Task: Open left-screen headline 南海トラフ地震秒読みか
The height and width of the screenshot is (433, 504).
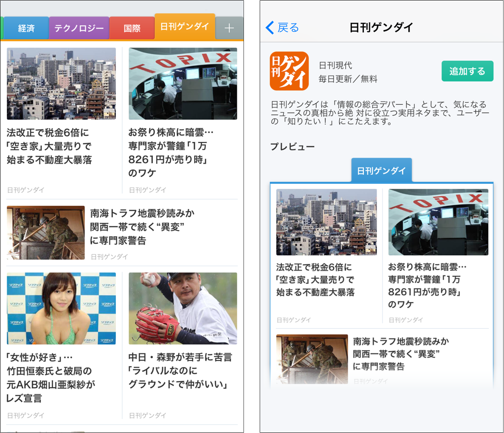Action: (143, 227)
